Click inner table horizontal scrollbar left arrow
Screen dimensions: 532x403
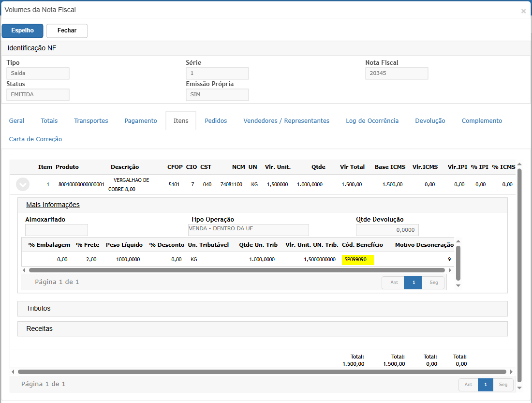pyautogui.click(x=24, y=270)
